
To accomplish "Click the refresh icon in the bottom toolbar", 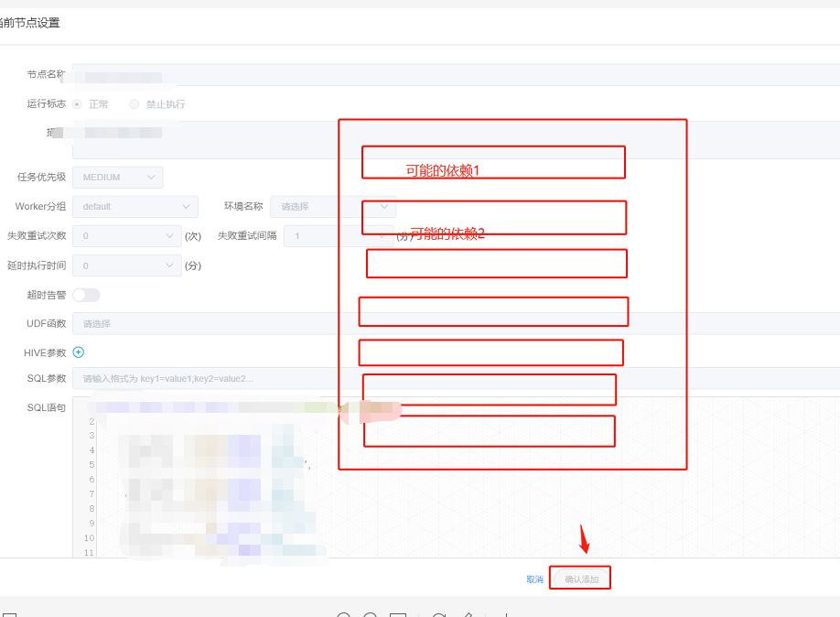I will coord(437,615).
